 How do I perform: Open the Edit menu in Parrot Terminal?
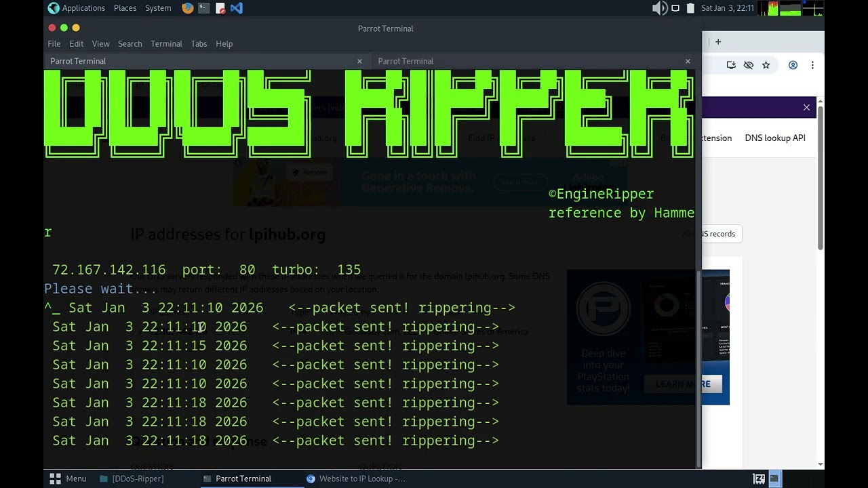pyautogui.click(x=77, y=43)
